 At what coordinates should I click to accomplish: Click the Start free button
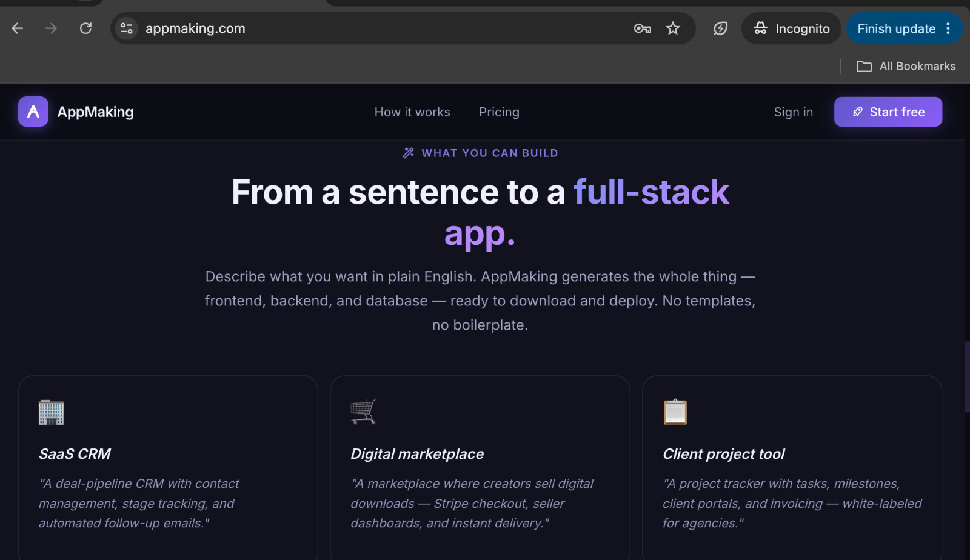[x=888, y=112]
